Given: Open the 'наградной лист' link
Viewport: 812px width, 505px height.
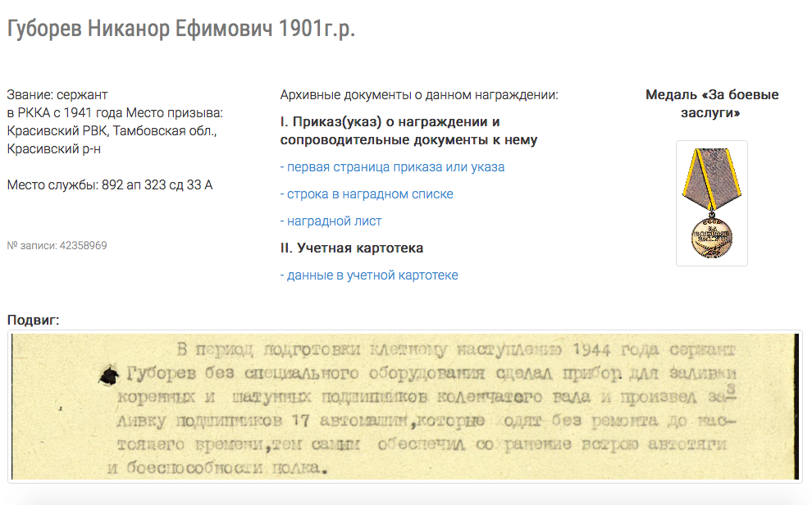Looking at the screenshot, I should 334,221.
